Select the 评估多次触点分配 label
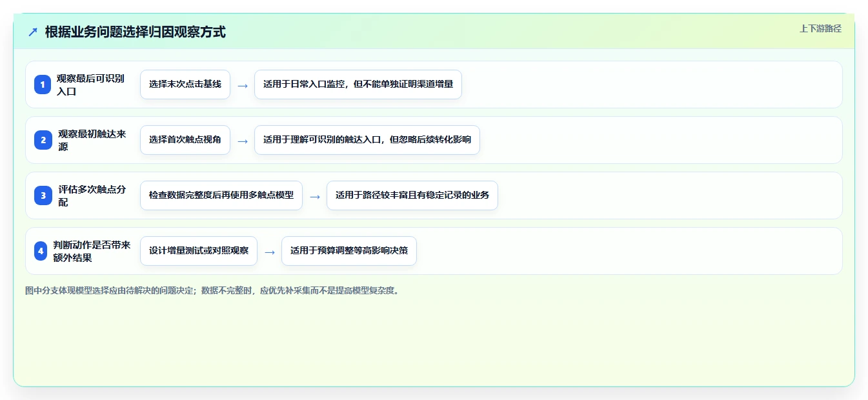Image resolution: width=868 pixels, height=400 pixels. (92, 195)
